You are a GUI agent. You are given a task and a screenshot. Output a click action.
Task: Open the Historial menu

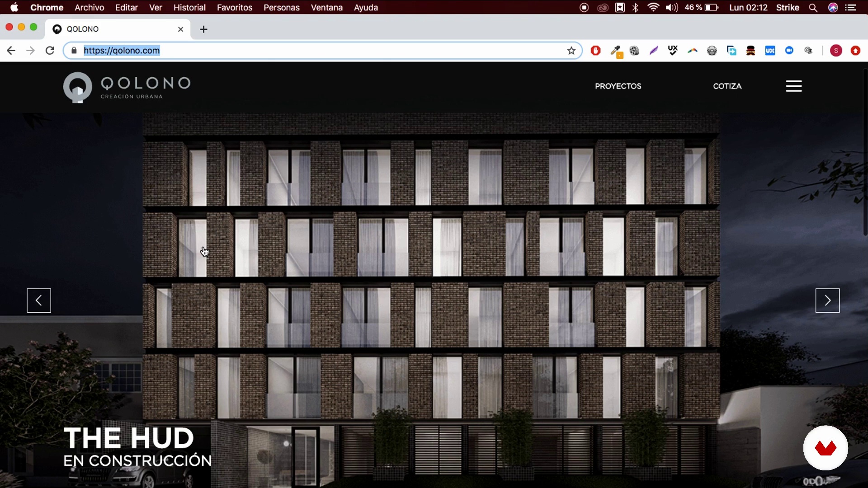[189, 7]
